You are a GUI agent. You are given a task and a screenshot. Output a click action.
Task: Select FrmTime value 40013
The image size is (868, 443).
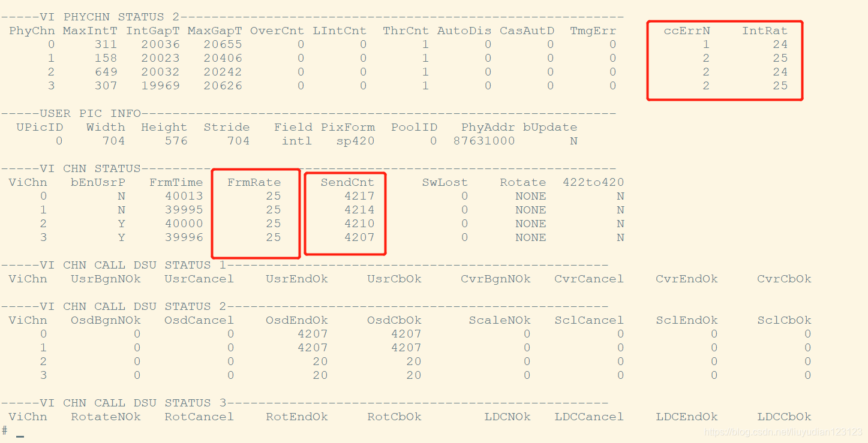[x=184, y=196]
